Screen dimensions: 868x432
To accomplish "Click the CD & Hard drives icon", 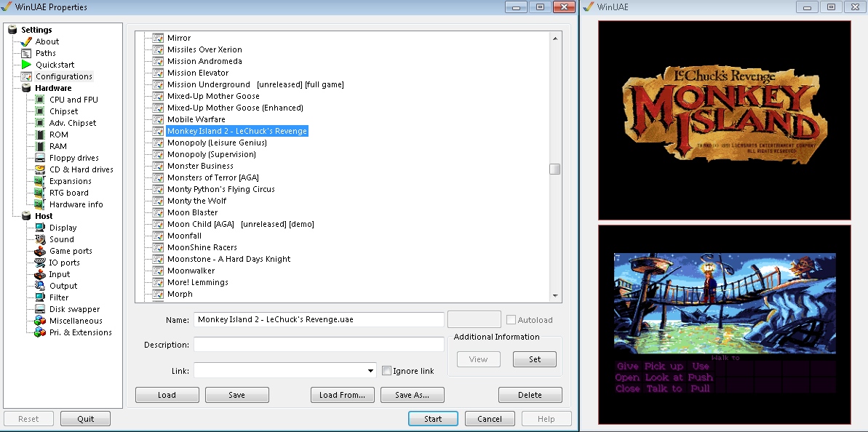I will click(x=40, y=169).
